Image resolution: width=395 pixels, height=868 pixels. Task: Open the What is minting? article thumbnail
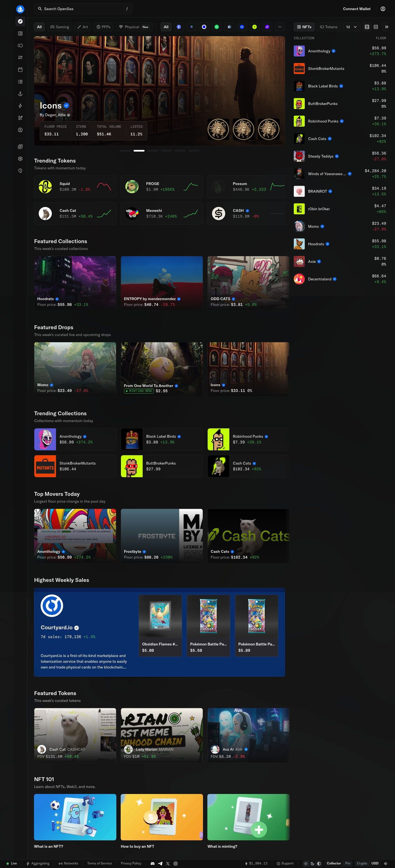click(248, 817)
